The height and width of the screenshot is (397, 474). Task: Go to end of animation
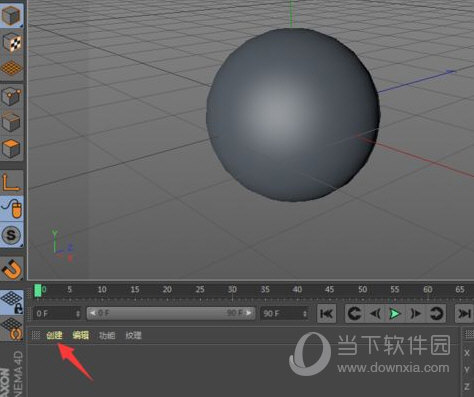pyautogui.click(x=464, y=313)
